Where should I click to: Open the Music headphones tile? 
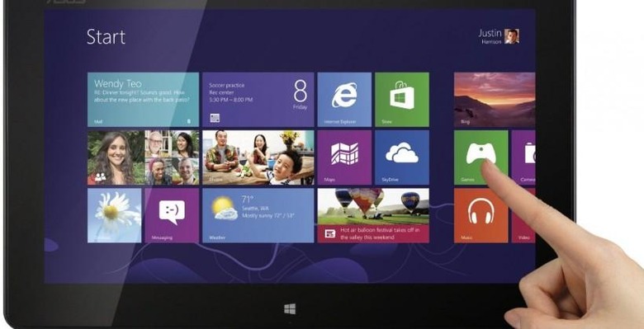481,215
